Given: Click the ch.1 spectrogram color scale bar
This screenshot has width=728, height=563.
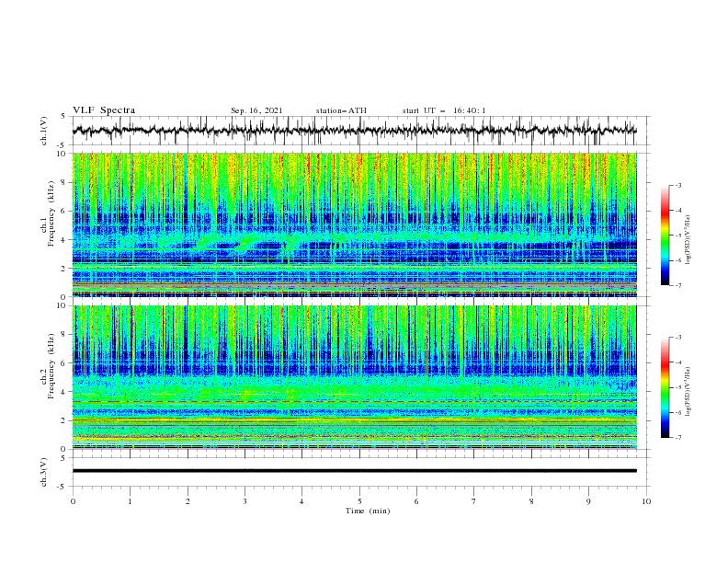Looking at the screenshot, I should 665,236.
